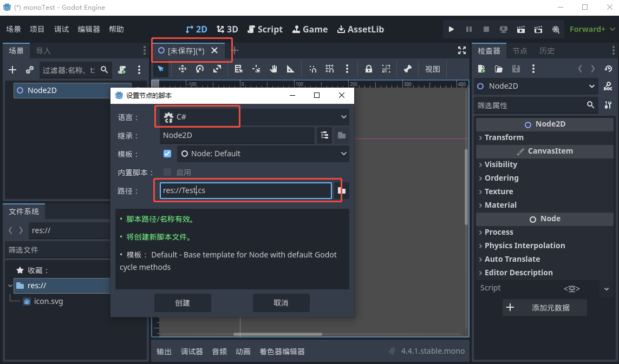Click the 创建 button
The height and width of the screenshot is (364, 619).
click(x=183, y=303)
